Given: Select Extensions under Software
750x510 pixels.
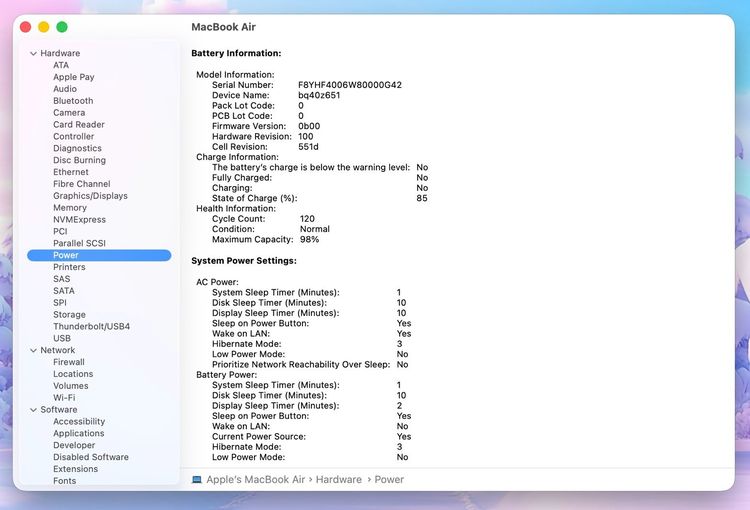Looking at the screenshot, I should pos(75,469).
